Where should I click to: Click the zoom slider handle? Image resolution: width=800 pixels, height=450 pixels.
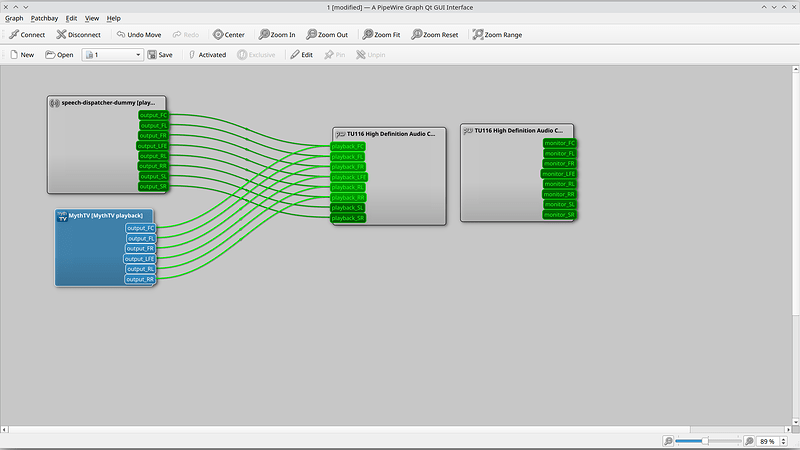pos(705,441)
